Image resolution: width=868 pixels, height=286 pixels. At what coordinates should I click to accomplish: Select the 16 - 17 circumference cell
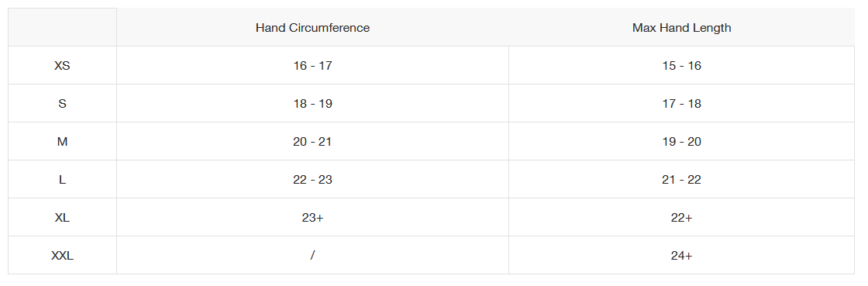coord(313,65)
